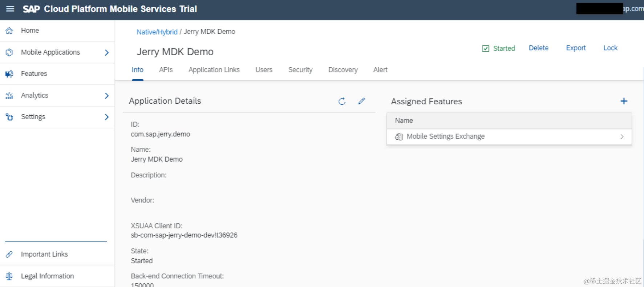The height and width of the screenshot is (287, 644).
Task: Open Important Links in sidebar
Action: [x=57, y=254]
